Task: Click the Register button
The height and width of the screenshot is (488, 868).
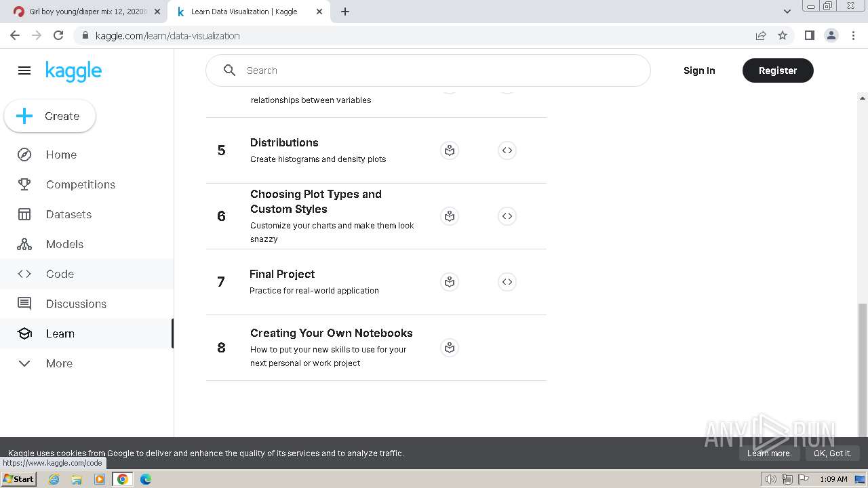Action: (778, 70)
